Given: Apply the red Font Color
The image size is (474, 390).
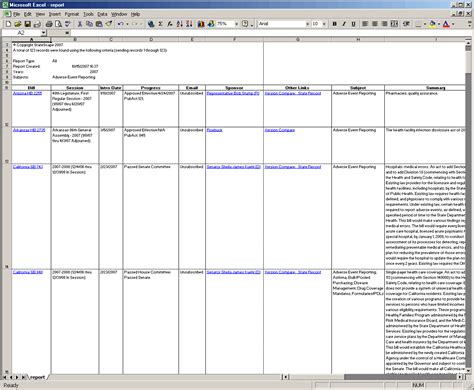Looking at the screenshot, I should point(446,24).
